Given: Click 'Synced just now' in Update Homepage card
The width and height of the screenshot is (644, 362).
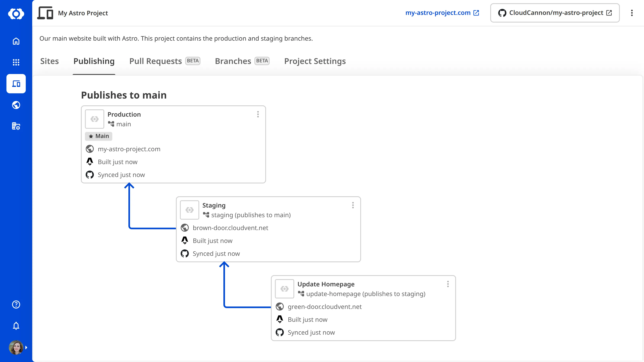Looking at the screenshot, I should click(311, 333).
